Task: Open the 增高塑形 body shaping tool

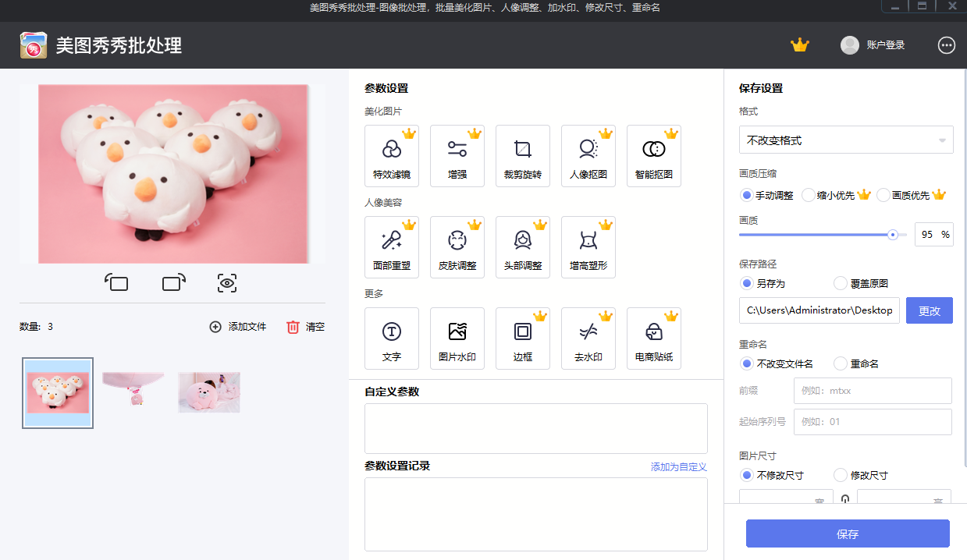Action: [x=588, y=247]
